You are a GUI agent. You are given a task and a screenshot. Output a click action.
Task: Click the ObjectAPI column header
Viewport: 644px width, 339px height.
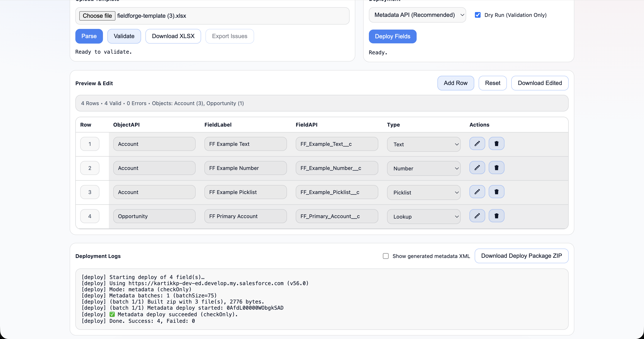pos(126,125)
